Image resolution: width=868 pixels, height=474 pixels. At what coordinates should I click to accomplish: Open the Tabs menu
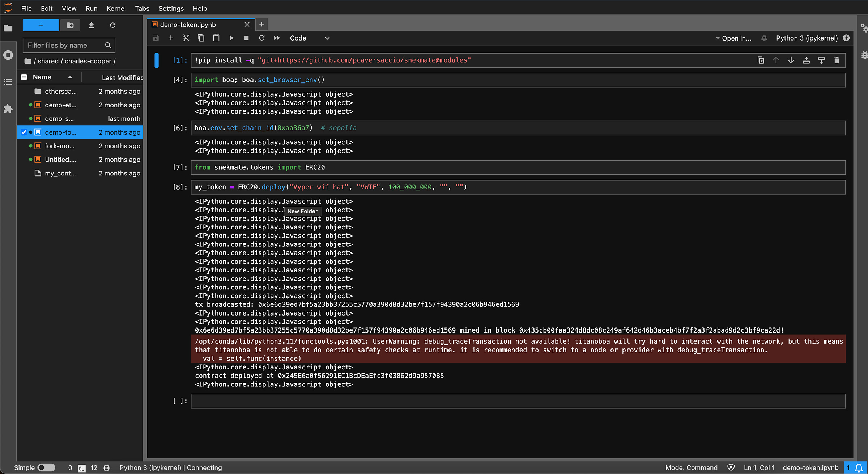pos(142,8)
